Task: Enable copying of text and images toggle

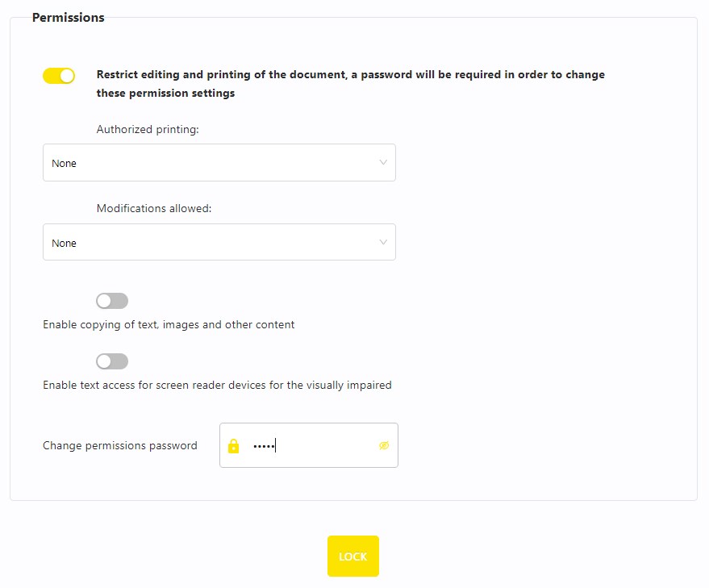Action: pyautogui.click(x=111, y=301)
